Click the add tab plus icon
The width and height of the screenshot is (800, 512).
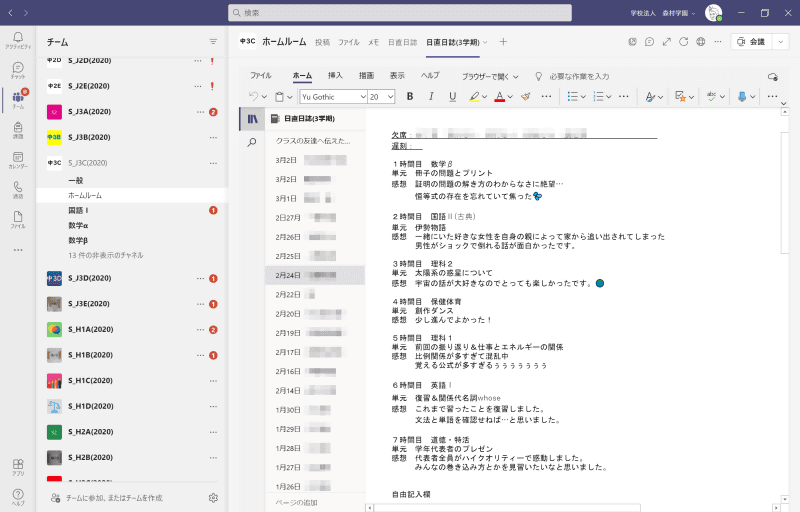click(x=503, y=42)
